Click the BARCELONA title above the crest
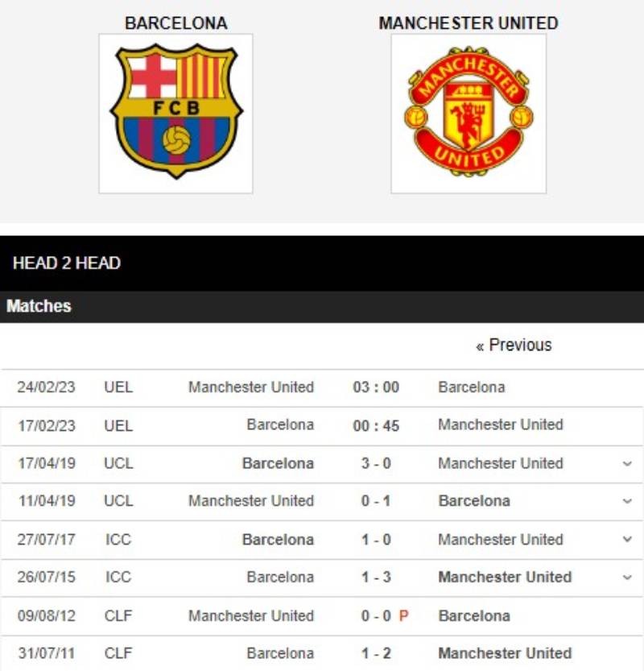 (175, 23)
